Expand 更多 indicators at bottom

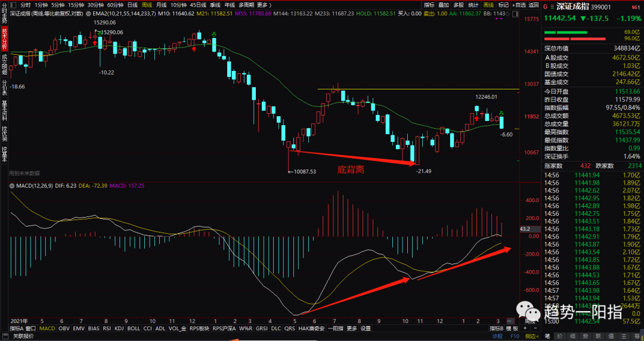point(352,328)
